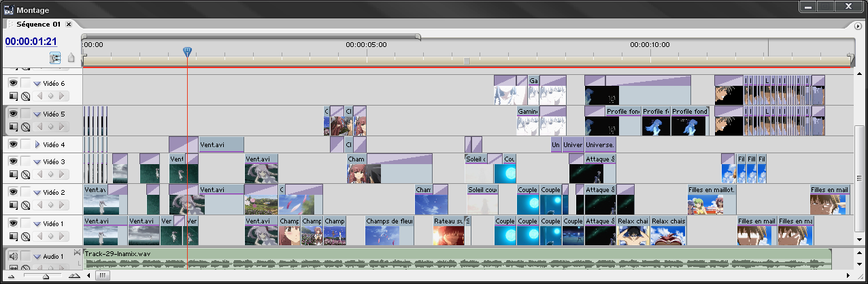Click the timeline zoom slider handle
Image resolution: width=868 pixels, height=284 pixels.
[46, 277]
